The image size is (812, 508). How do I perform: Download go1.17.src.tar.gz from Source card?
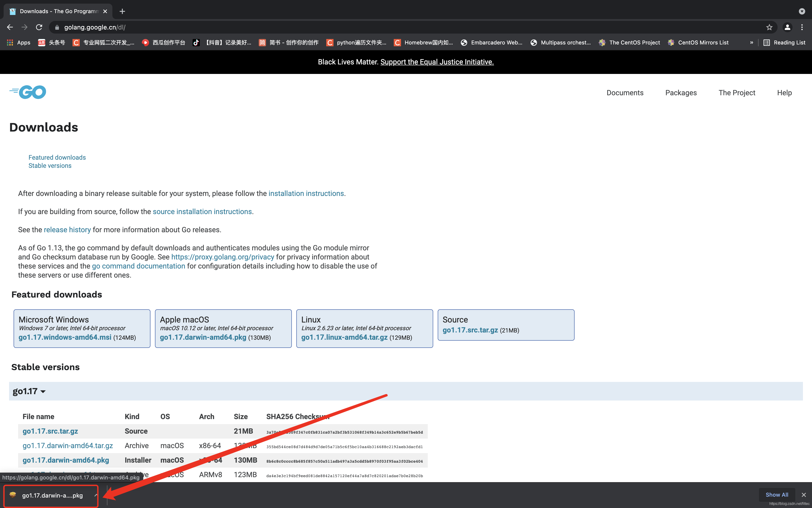(x=470, y=330)
